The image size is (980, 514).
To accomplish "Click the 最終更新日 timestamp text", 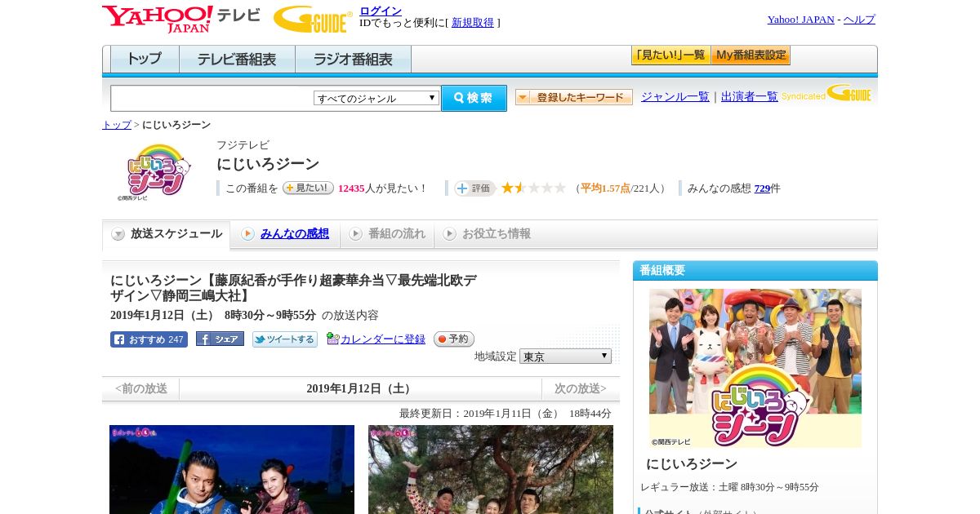I will [x=506, y=414].
